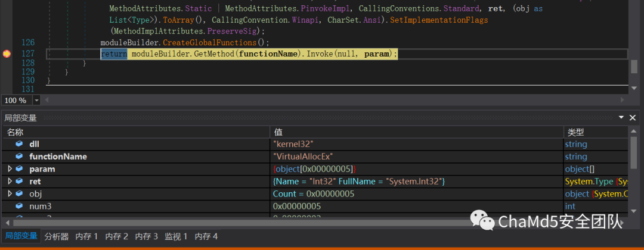
Task: Click line number 128 in the gutter
Action: click(x=27, y=62)
